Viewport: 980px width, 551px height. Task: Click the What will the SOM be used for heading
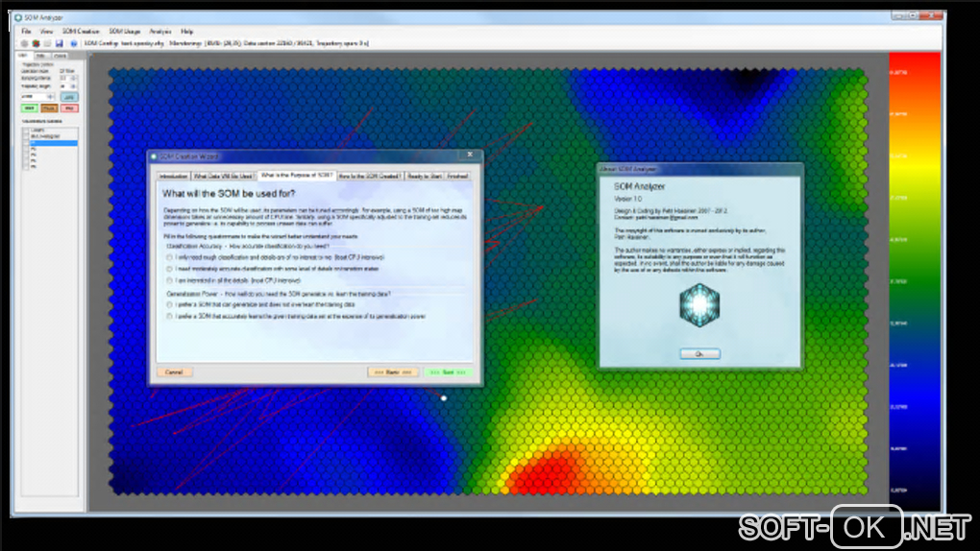pyautogui.click(x=229, y=194)
